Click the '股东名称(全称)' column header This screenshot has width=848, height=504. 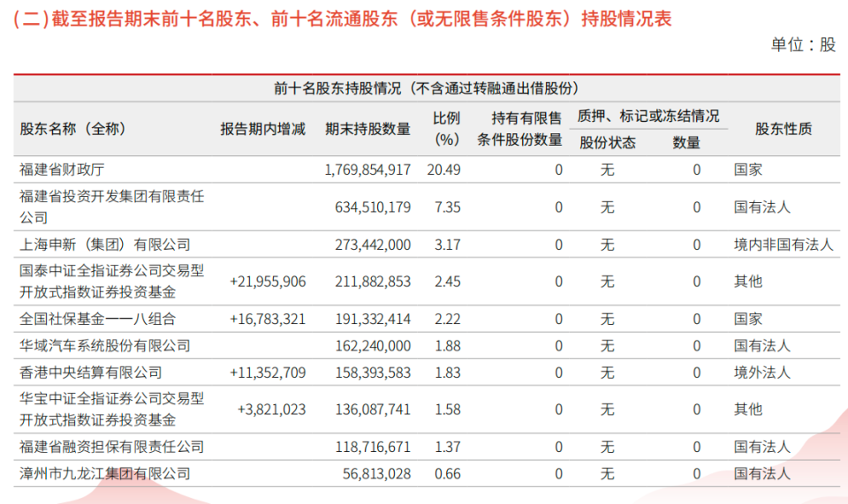73,129
